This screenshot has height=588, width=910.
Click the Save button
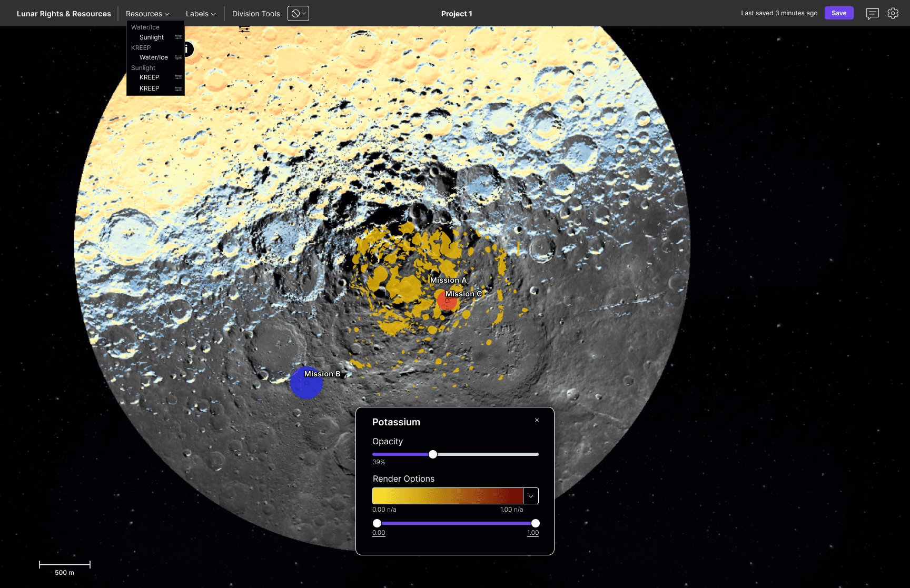pyautogui.click(x=839, y=13)
